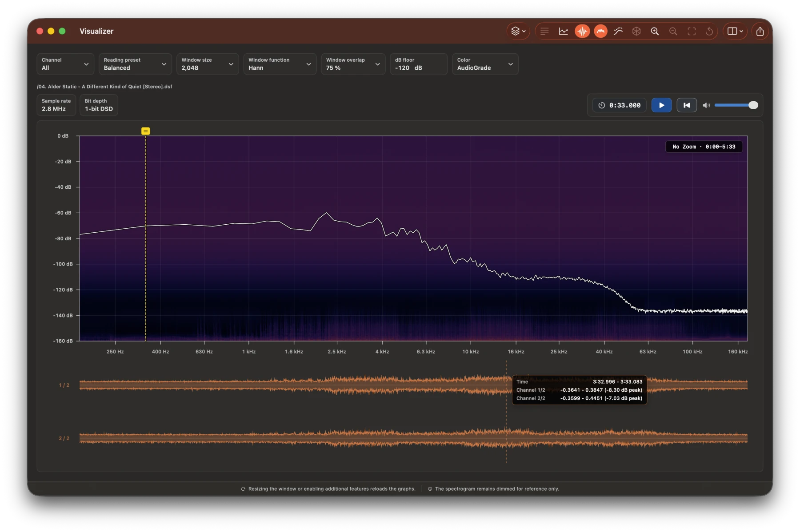
Task: Click the file name Alder Static text
Action: (x=104, y=87)
